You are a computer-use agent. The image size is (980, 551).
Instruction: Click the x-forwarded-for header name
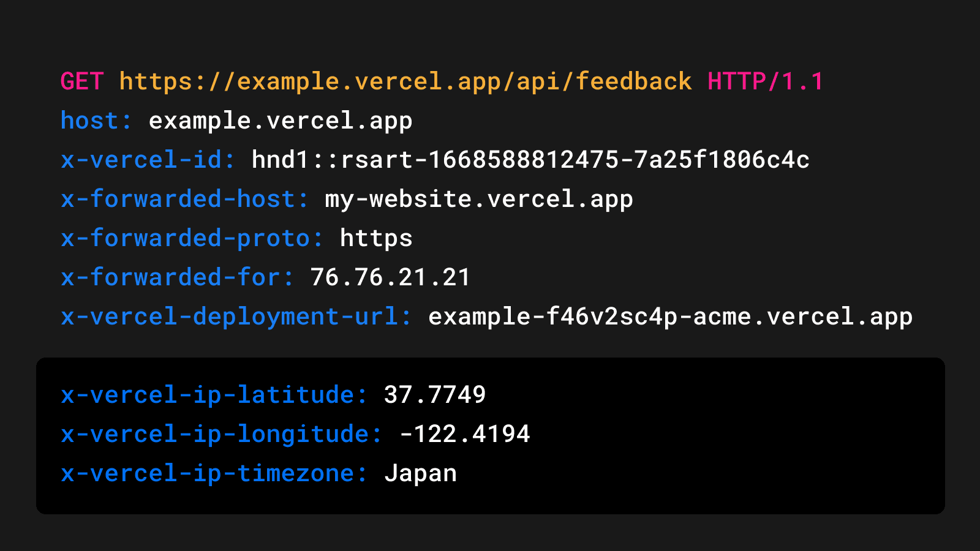pyautogui.click(x=177, y=277)
